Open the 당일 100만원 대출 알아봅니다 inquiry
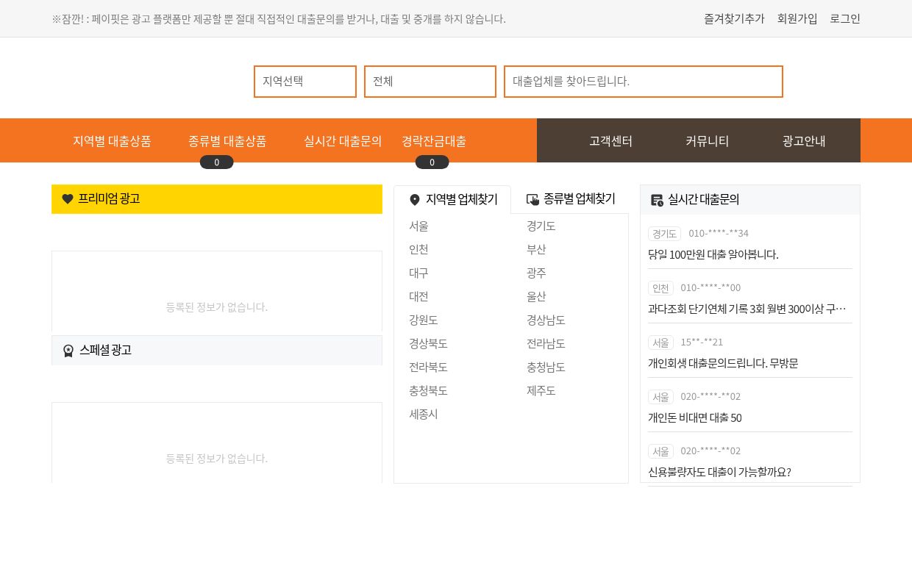Screen dimensions: 912x588 point(713,254)
